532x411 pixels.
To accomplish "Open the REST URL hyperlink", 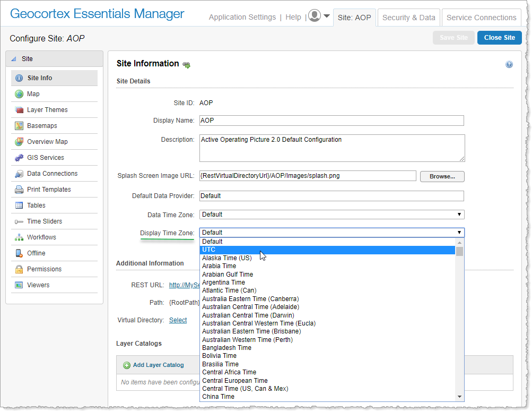I will coord(184,285).
